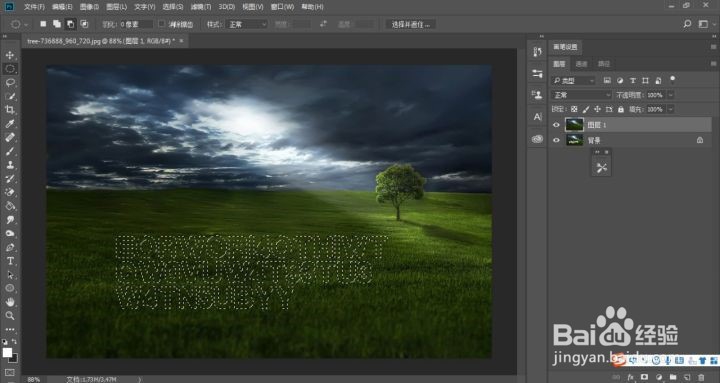Select the Move tool
The width and height of the screenshot is (720, 383).
point(10,55)
